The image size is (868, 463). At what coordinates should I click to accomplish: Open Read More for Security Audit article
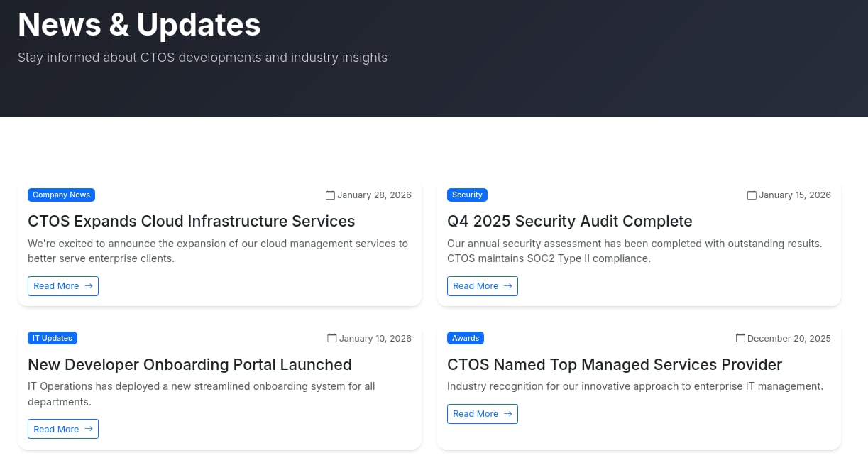pos(483,286)
